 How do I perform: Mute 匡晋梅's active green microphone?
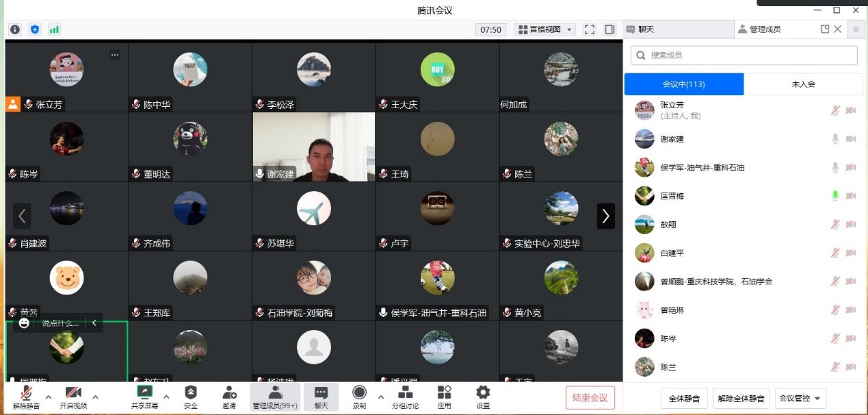(835, 196)
